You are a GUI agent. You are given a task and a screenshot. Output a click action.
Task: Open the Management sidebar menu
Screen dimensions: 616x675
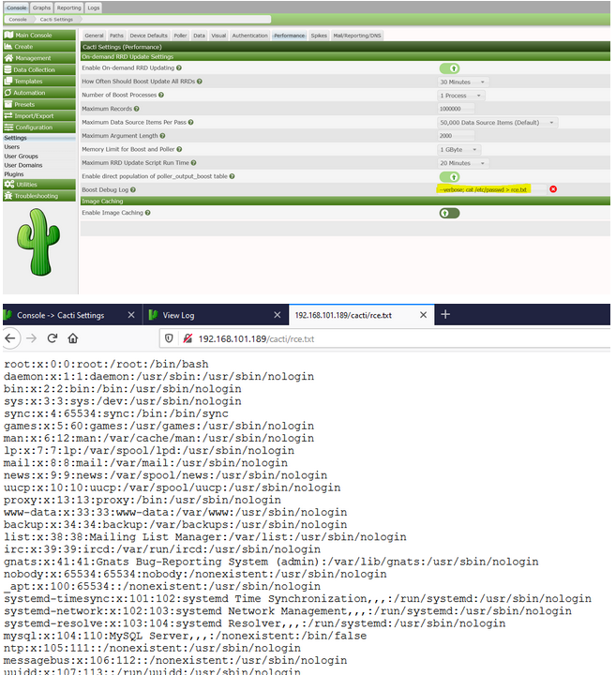point(39,58)
